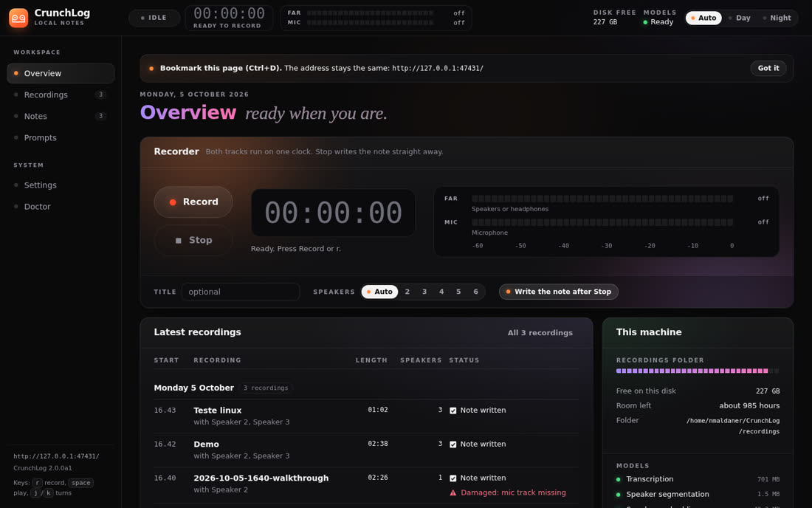812x508 pixels.
Task: Click the Stop button in Recorder
Action: (x=193, y=240)
